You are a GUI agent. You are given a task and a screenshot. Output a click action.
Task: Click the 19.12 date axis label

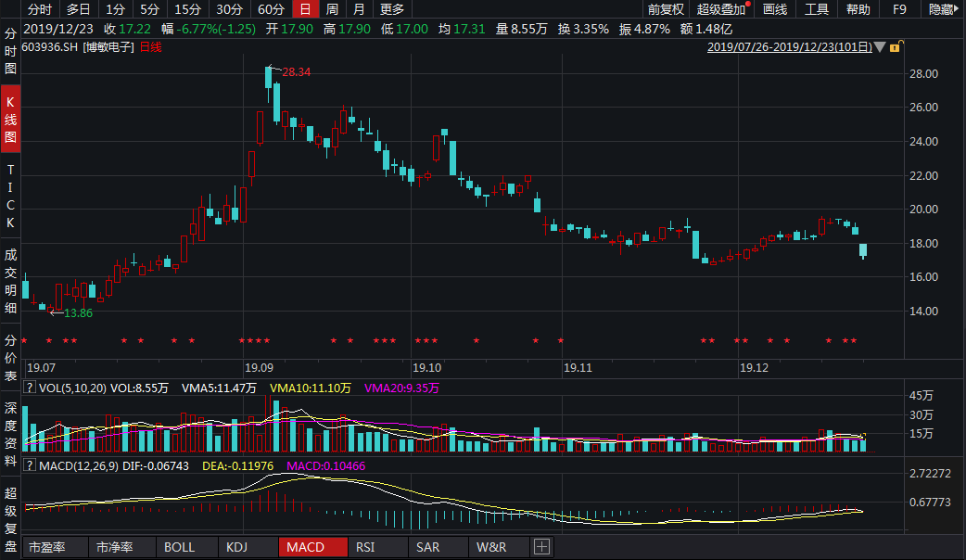click(754, 368)
